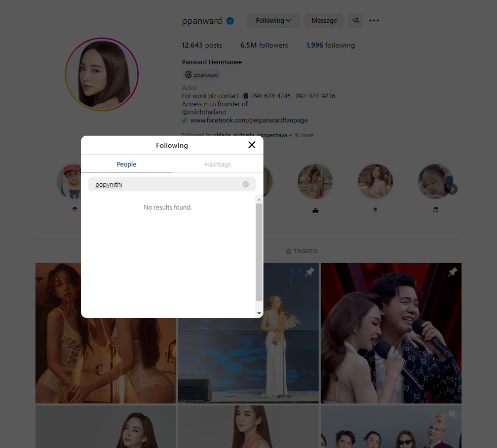Click the scroll-down arrow in Following list
This screenshot has width=497, height=448.
point(259,313)
